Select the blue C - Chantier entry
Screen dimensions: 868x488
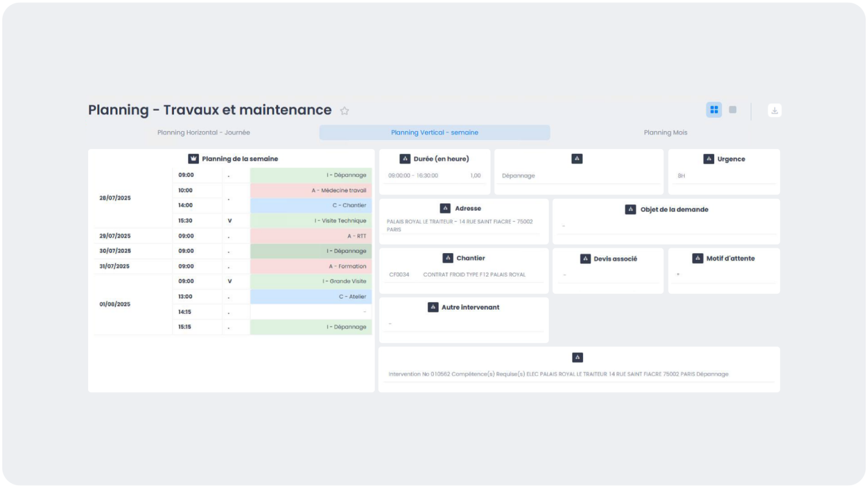[x=311, y=206]
